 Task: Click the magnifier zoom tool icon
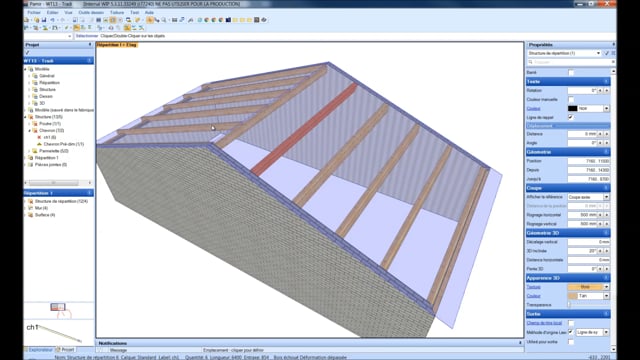point(164,20)
